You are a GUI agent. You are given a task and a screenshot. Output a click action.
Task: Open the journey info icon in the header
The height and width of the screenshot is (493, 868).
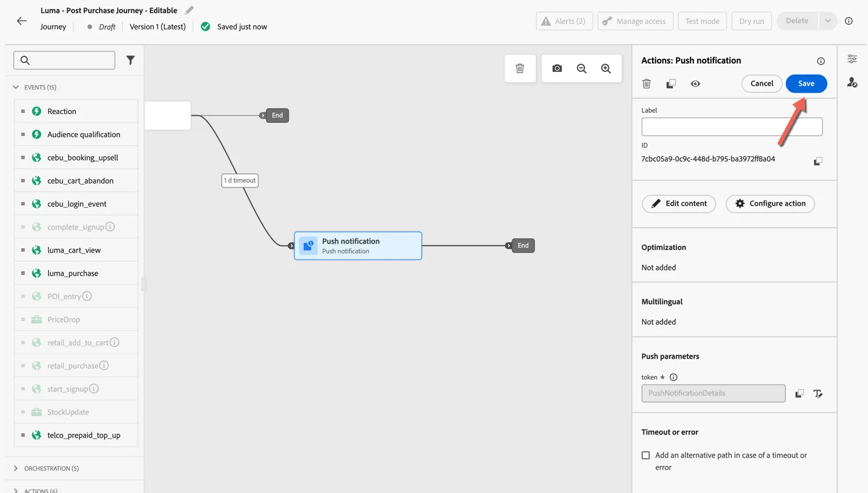849,21
